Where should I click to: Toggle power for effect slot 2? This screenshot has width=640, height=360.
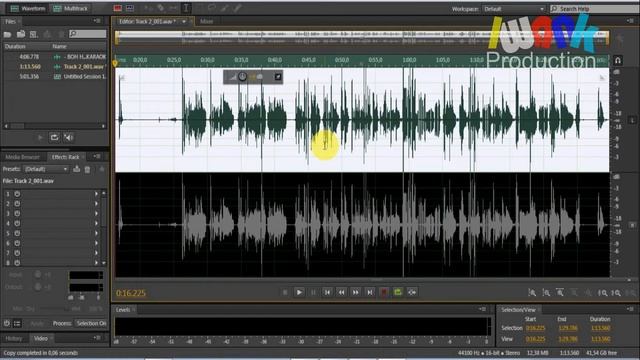coord(17,204)
